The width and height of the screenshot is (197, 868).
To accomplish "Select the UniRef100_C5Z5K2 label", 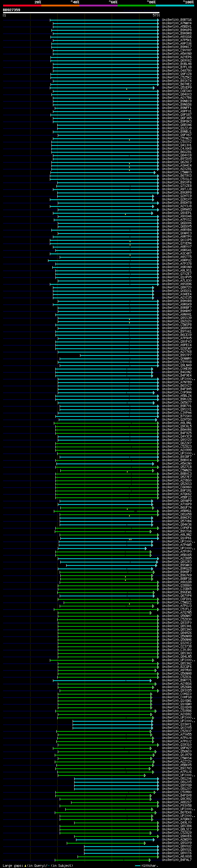I will 177,78.
